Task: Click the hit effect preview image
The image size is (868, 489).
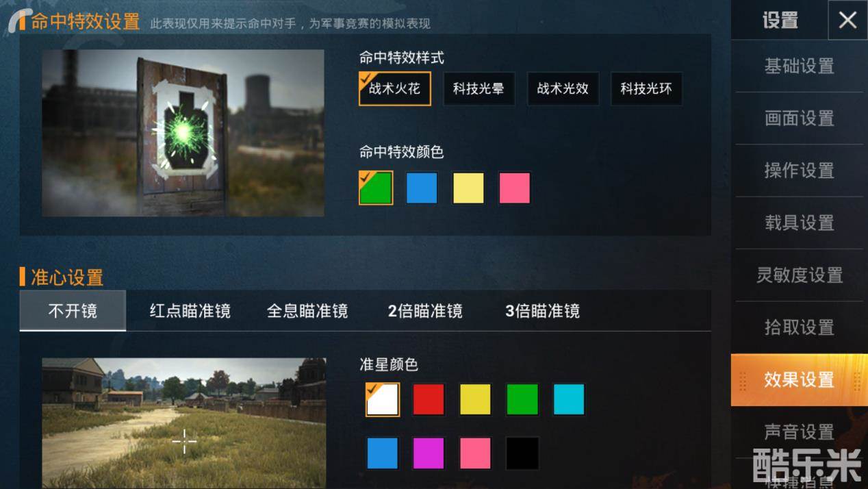Action: (x=183, y=133)
